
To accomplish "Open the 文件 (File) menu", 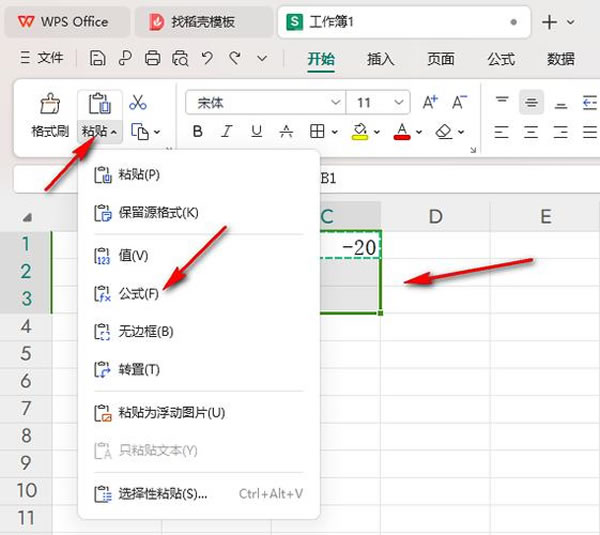I will point(42,58).
